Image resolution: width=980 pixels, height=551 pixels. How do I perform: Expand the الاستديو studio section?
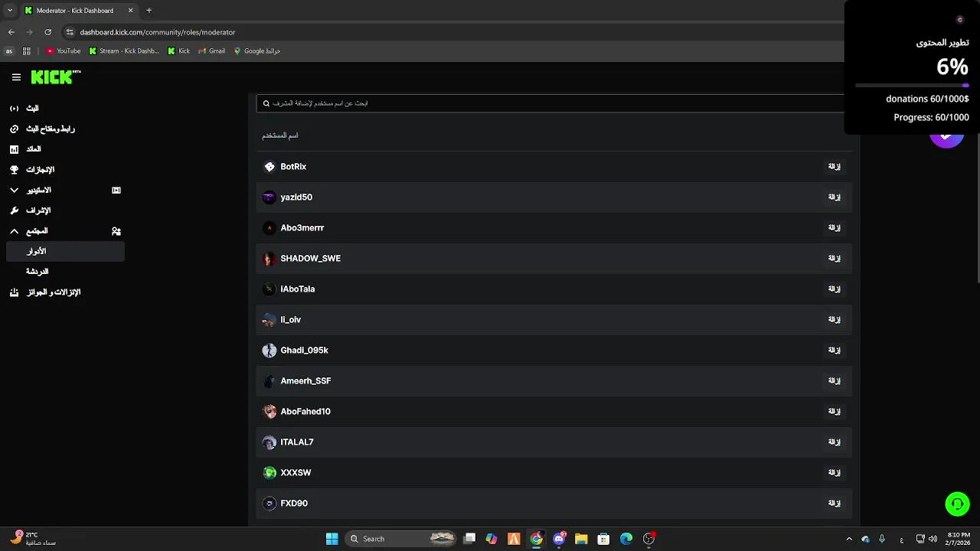point(14,190)
